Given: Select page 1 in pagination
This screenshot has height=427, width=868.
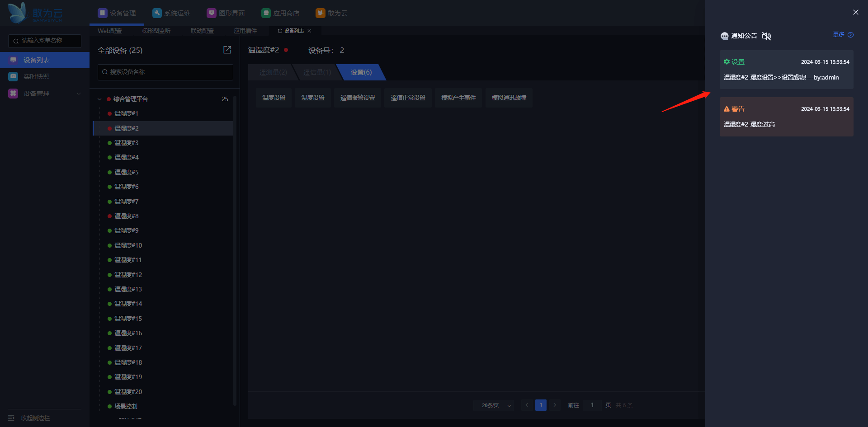Looking at the screenshot, I should pos(541,405).
